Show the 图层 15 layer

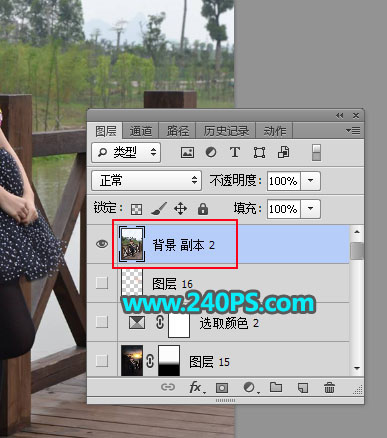pyautogui.click(x=102, y=361)
